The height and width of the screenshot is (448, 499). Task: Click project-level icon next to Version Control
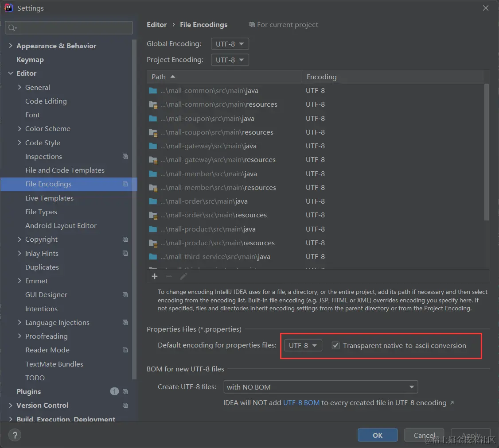click(125, 406)
